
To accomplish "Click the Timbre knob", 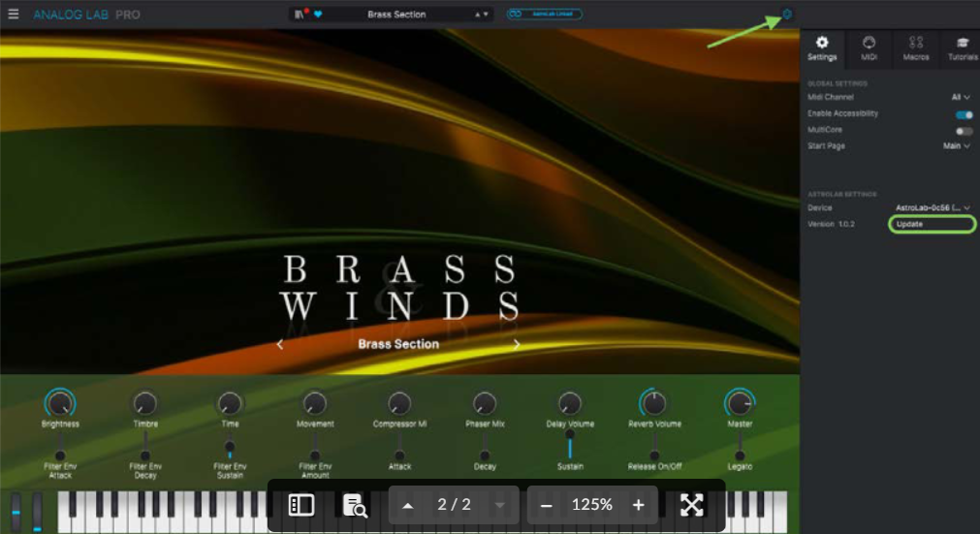I will click(x=145, y=403).
